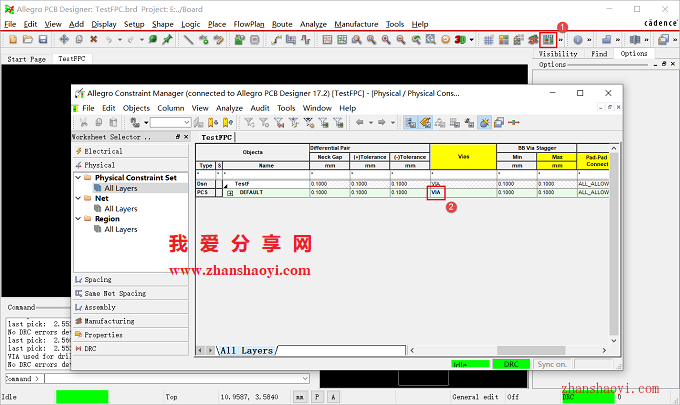Screen dimensions: 680x405
Task: Click the TestFPC worksheet tab
Action: point(217,137)
